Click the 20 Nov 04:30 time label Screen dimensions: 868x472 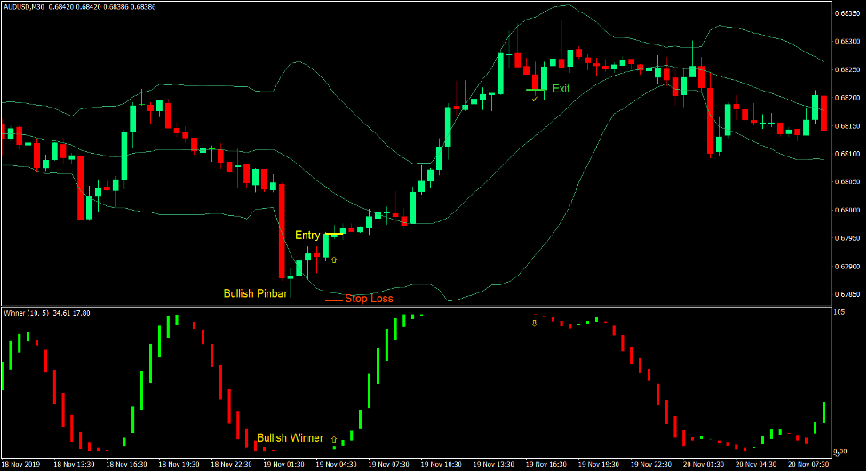[756, 464]
